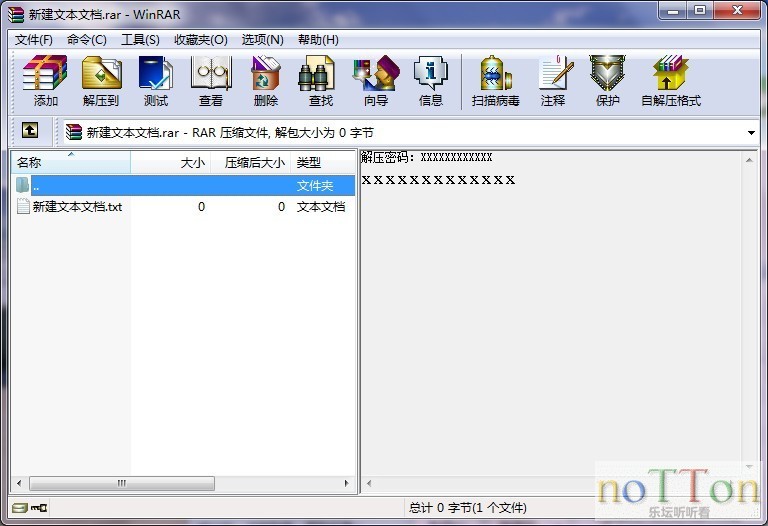This screenshot has height=526, width=768.
Task: Select 新建文本文档.txt in file list
Action: pos(77,207)
